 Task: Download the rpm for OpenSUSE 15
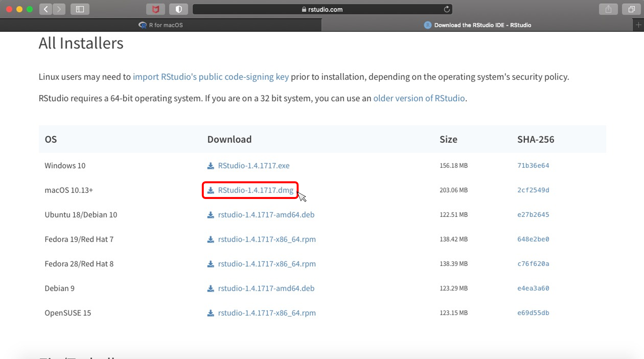(x=267, y=313)
